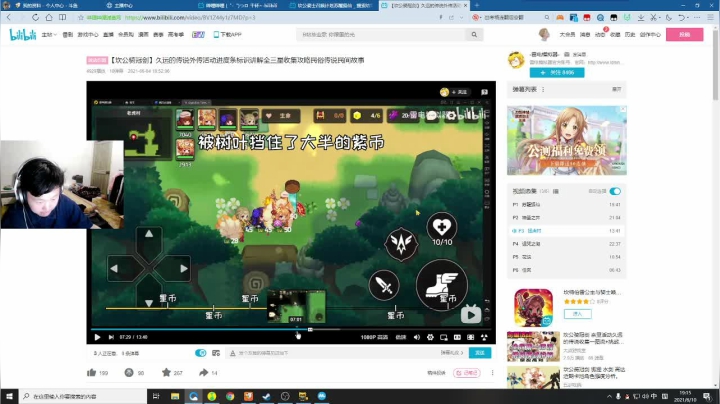Bookmark page with address bar star

coord(80,17)
